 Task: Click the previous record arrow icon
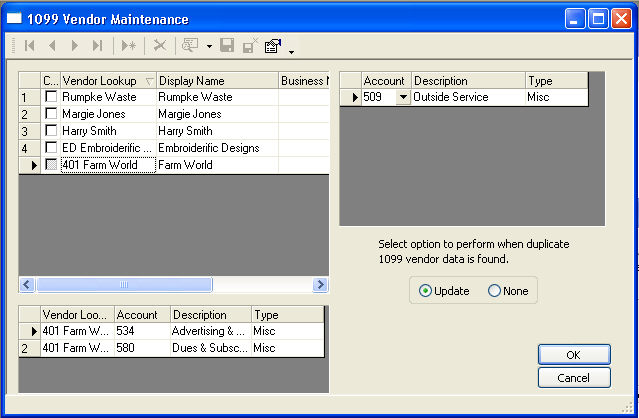pyautogui.click(x=52, y=45)
